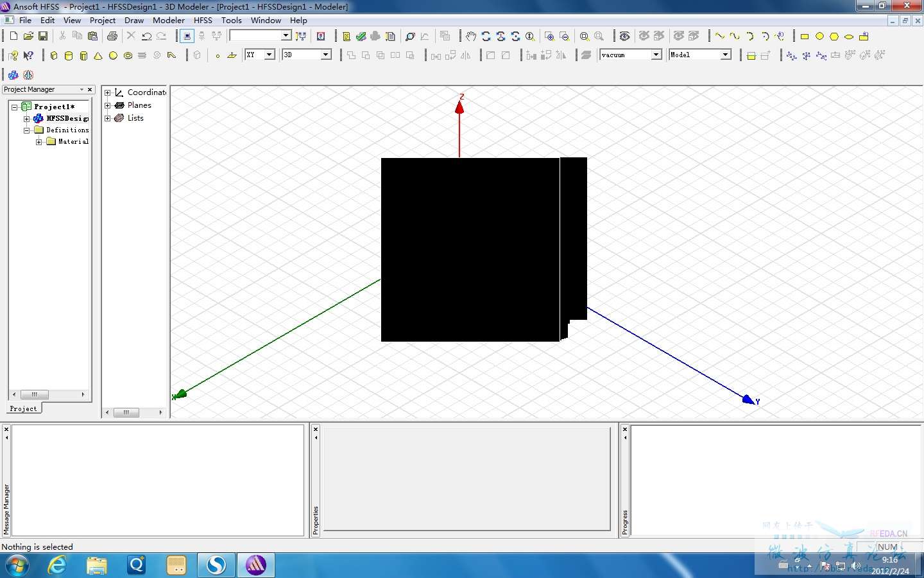The height and width of the screenshot is (578, 924).
Task: Open the Modeler menu
Action: click(169, 21)
